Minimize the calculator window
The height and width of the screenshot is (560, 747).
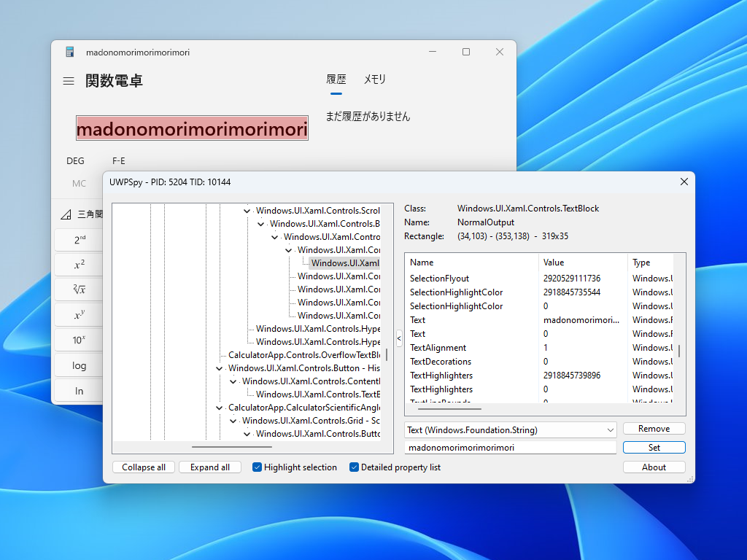433,52
